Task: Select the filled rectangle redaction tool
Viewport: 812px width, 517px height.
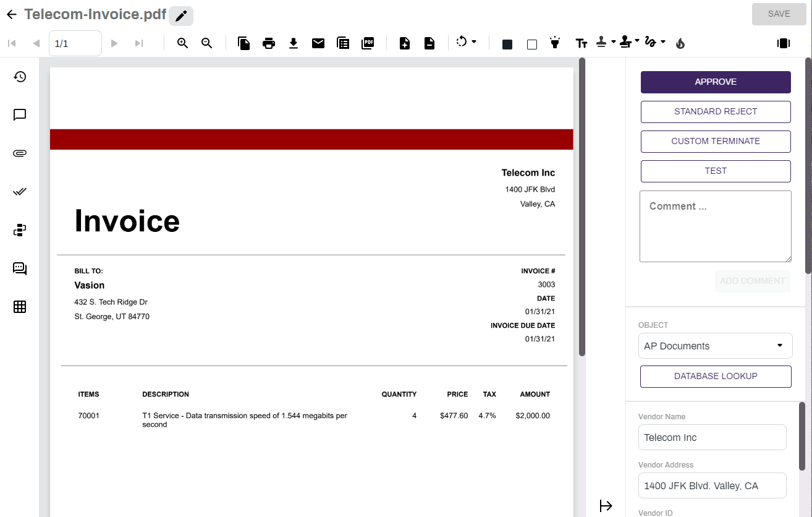Action: point(507,44)
